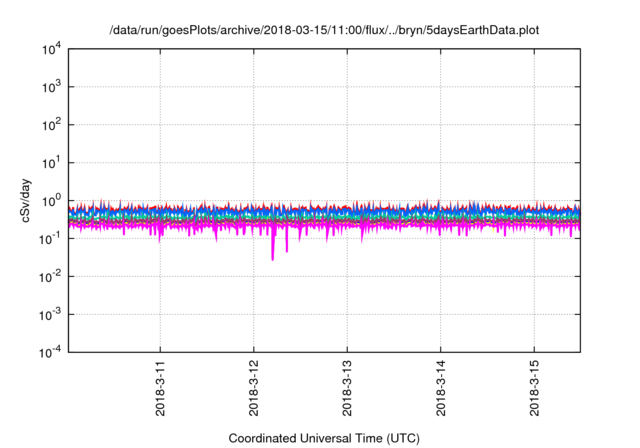Select the 10^-3 y-axis label
This screenshot has height=448, width=640.
(x=51, y=315)
